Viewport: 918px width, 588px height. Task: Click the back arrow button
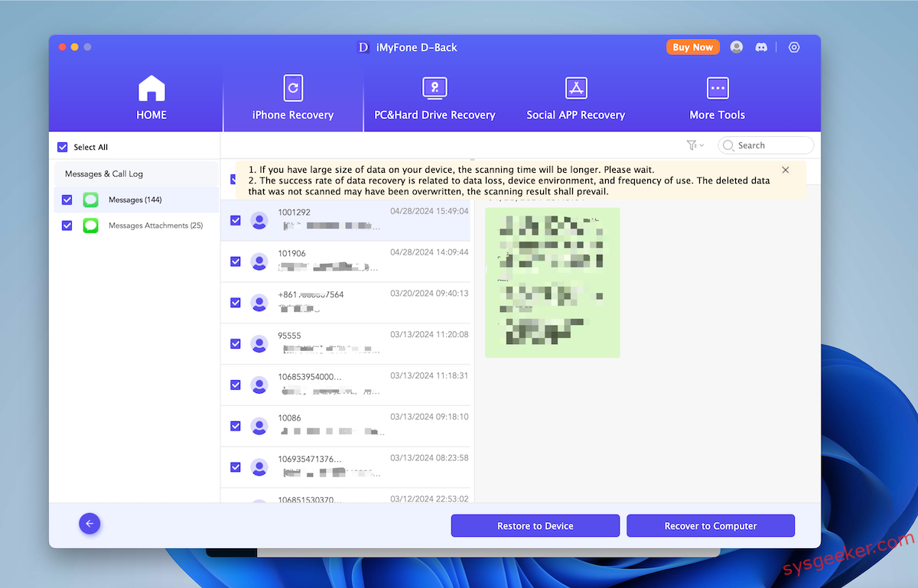click(90, 524)
